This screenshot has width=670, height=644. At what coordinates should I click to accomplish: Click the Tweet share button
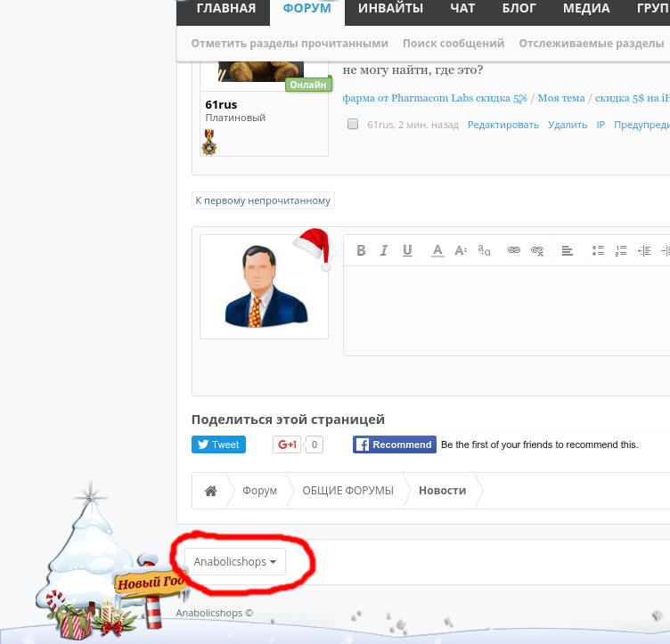218,444
